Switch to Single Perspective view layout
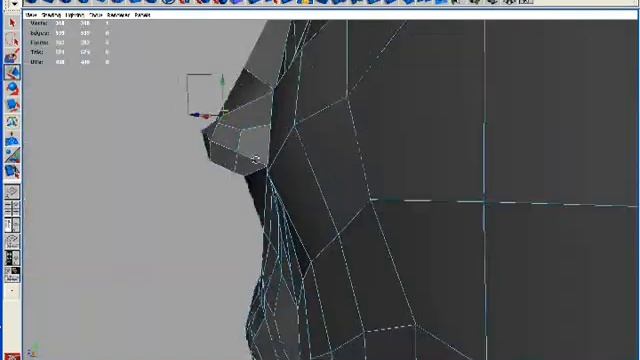Viewport: 640px width, 360px height. pos(12,192)
